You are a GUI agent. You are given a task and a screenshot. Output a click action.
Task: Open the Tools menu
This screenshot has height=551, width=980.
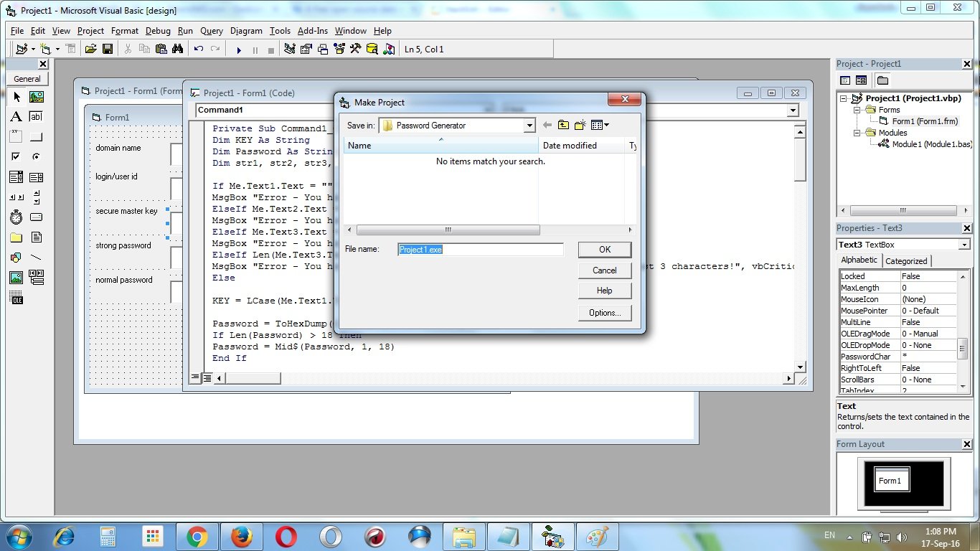click(280, 31)
